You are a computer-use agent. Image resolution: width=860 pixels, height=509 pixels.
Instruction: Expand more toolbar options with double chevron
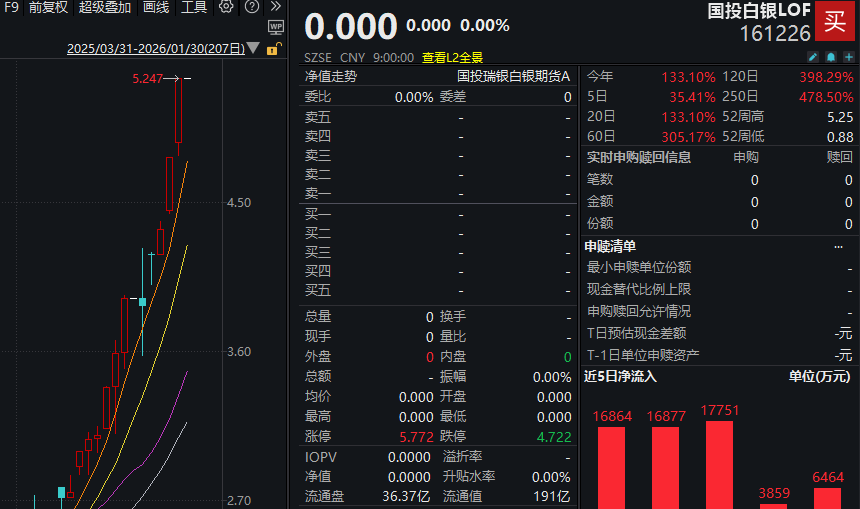(275, 7)
